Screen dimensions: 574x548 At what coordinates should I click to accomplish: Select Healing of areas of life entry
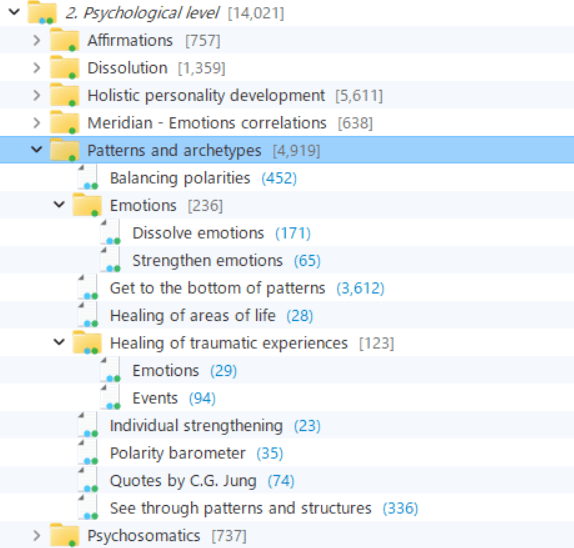[193, 316]
